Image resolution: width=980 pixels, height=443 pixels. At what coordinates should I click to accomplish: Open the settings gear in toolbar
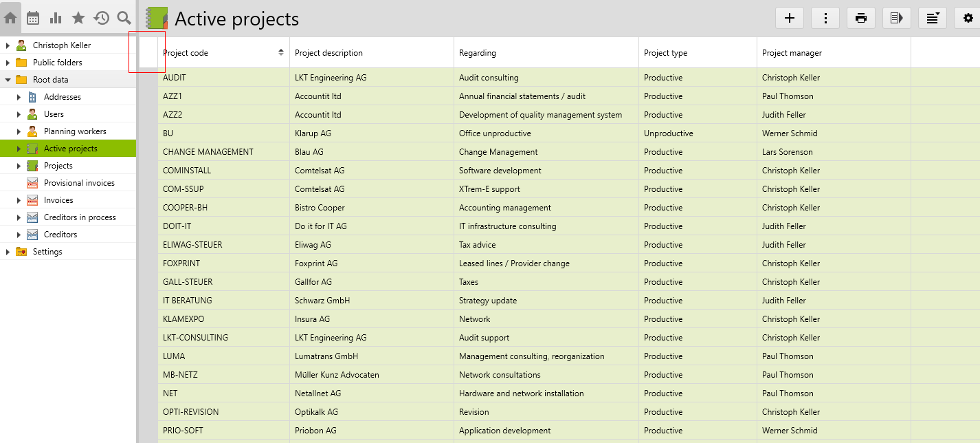[x=968, y=19]
